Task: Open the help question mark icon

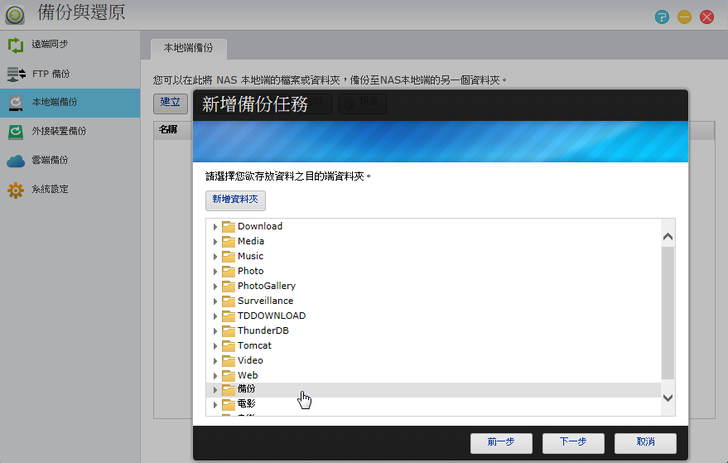Action: (x=662, y=17)
